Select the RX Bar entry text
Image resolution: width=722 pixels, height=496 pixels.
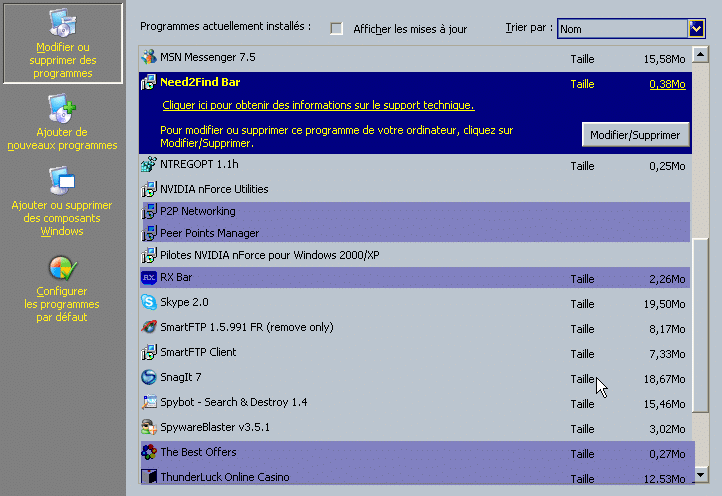pyautogui.click(x=176, y=277)
